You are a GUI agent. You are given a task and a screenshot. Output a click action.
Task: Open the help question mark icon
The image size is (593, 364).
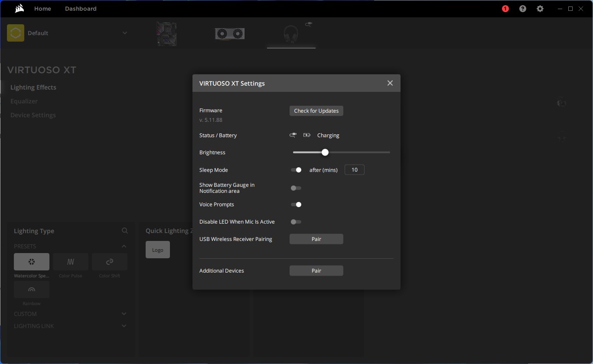coord(523,9)
